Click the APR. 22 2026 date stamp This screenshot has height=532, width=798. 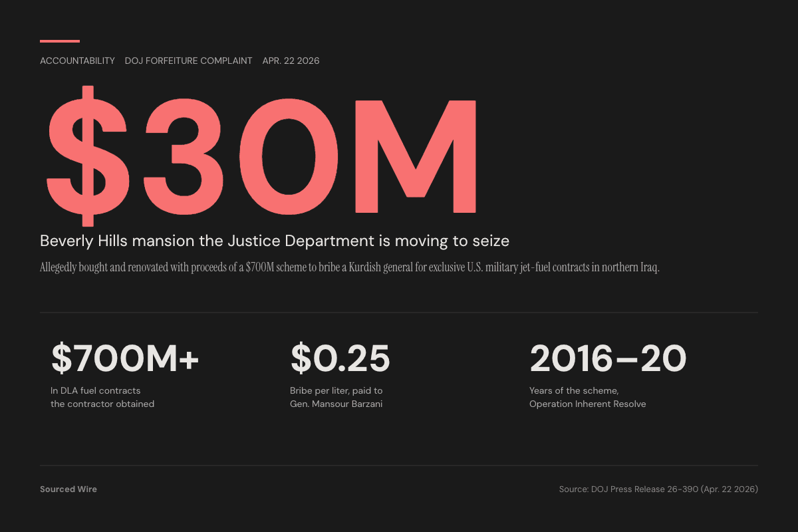[x=291, y=61]
